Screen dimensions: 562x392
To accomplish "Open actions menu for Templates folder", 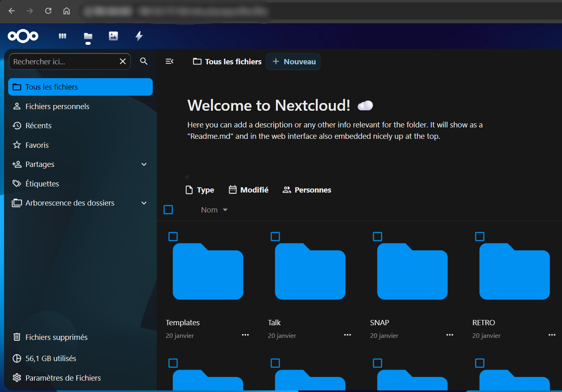I will pyautogui.click(x=245, y=335).
